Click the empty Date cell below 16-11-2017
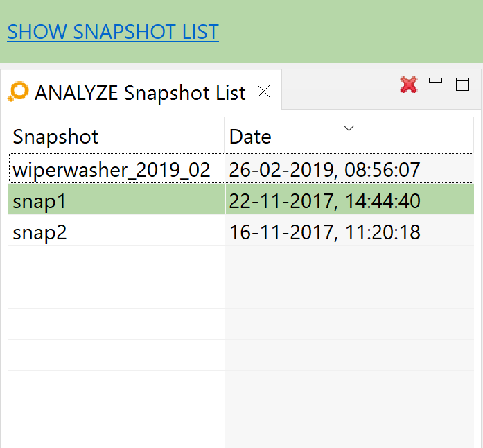 click(350, 261)
